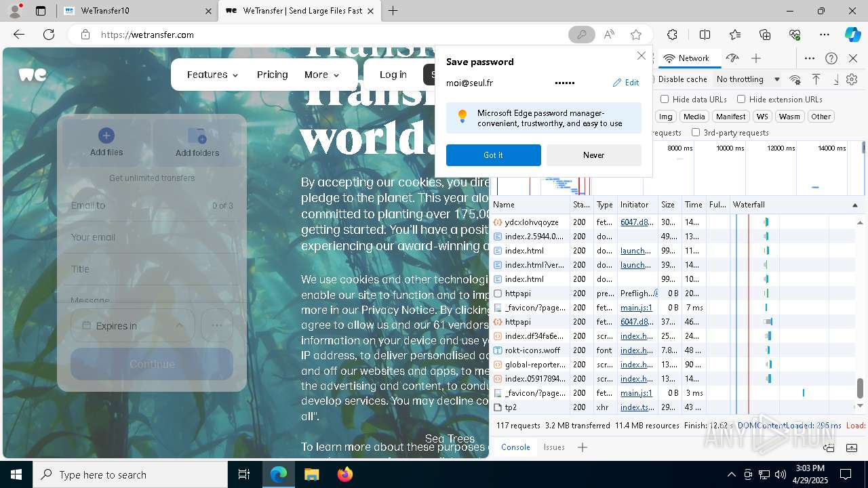Image resolution: width=868 pixels, height=488 pixels.
Task: Open Edge Settings and more menu
Action: pyautogui.click(x=825, y=35)
